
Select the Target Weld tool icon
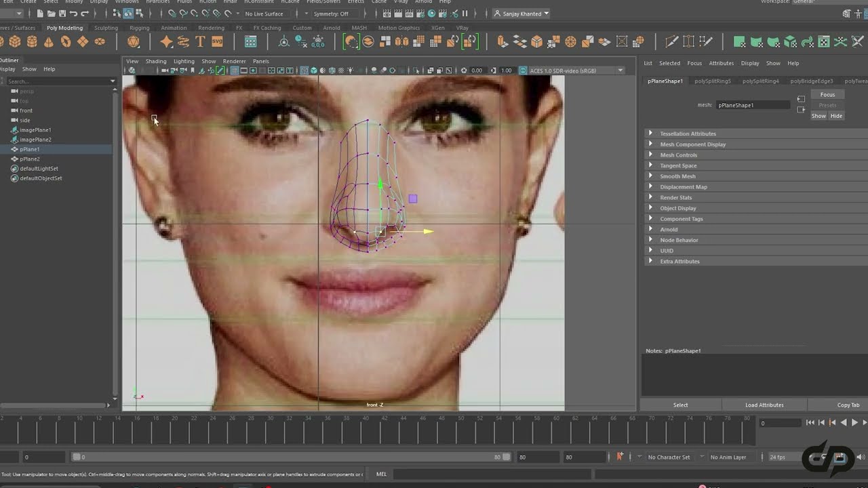click(688, 41)
